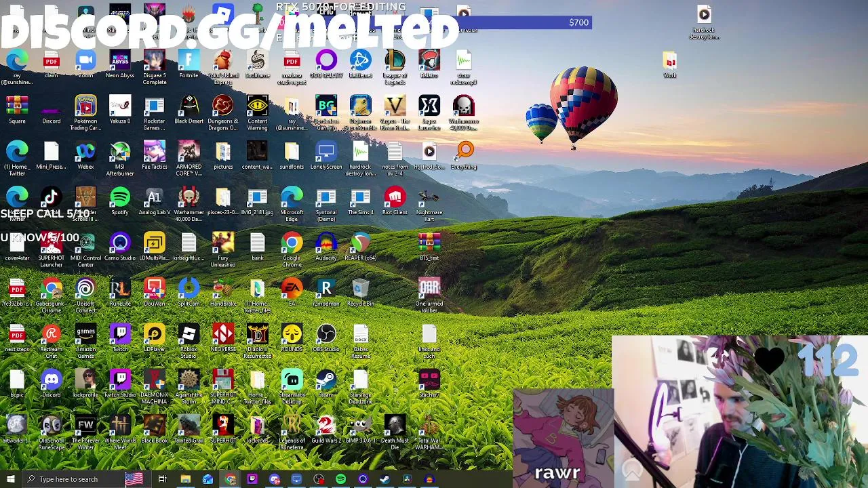
Task: Open Twitch from the taskbar
Action: (x=252, y=479)
